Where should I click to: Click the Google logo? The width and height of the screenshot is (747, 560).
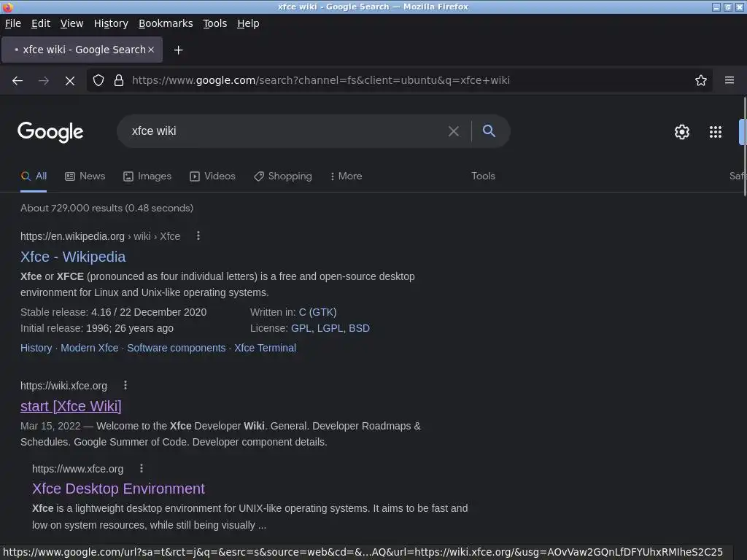coord(50,132)
